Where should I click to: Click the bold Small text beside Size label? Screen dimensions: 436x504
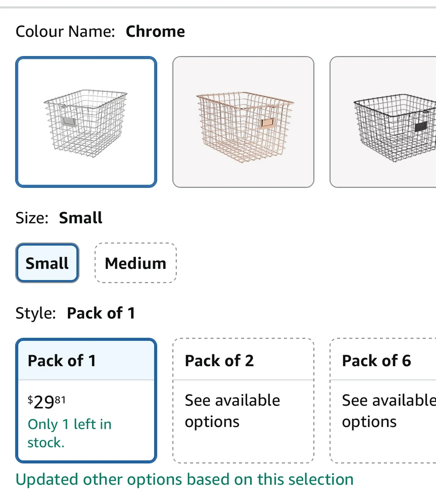[81, 218]
